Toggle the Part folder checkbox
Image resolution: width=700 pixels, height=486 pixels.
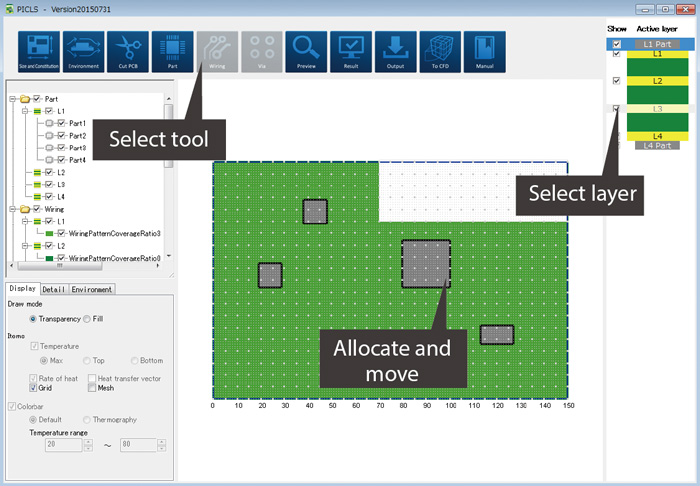[x=37, y=99]
